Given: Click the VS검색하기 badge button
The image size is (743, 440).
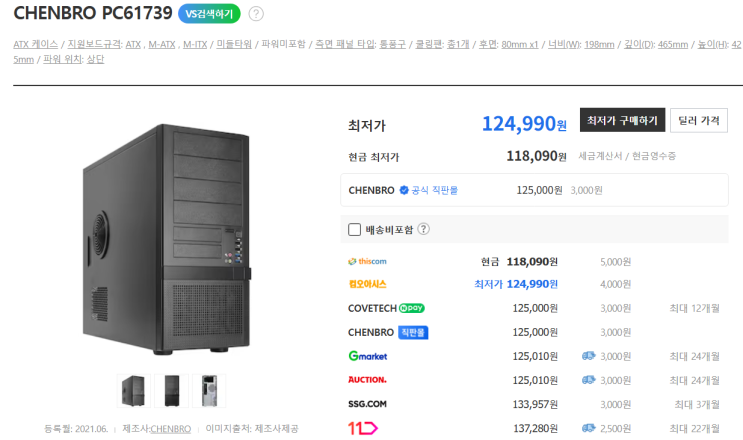Looking at the screenshot, I should point(209,14).
